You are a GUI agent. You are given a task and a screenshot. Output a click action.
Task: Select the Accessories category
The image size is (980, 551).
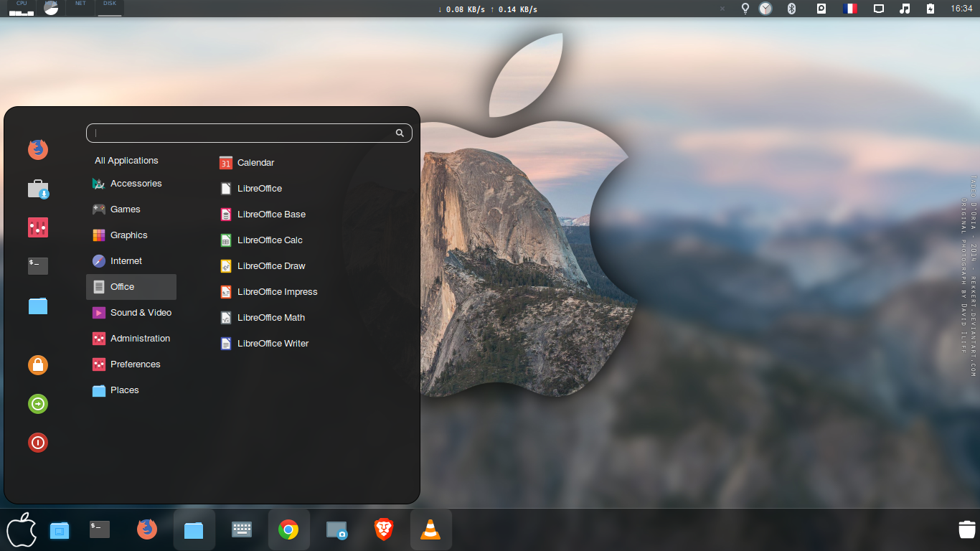pyautogui.click(x=131, y=184)
